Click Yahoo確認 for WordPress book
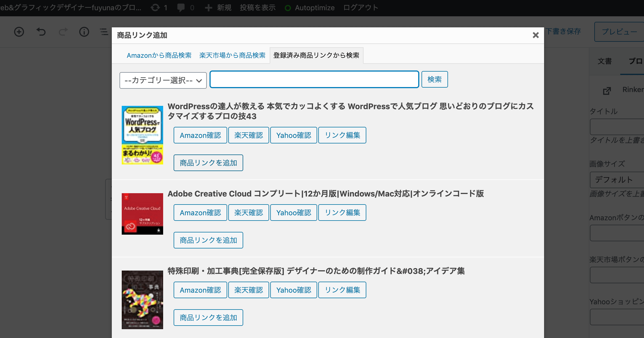 pos(294,135)
